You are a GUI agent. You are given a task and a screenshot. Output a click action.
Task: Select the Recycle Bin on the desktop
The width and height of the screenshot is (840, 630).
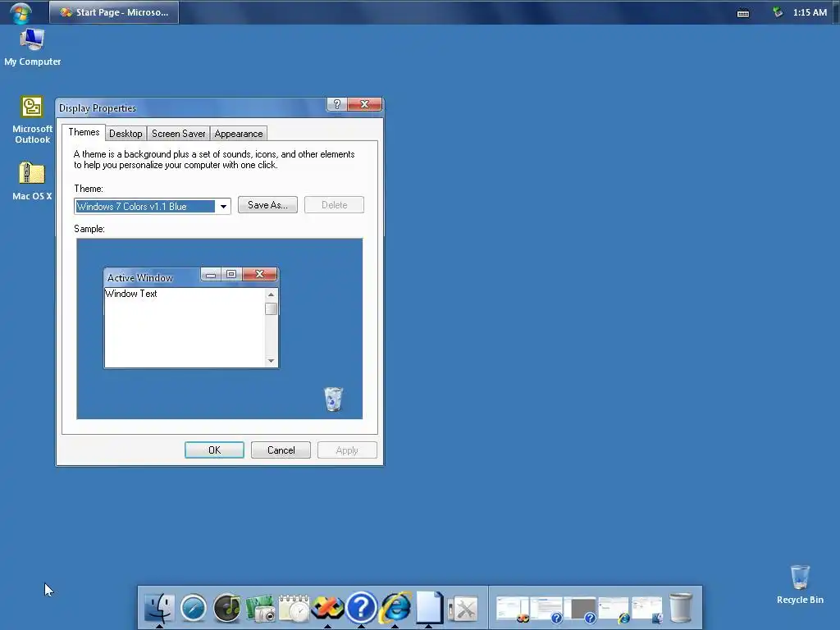tap(800, 584)
